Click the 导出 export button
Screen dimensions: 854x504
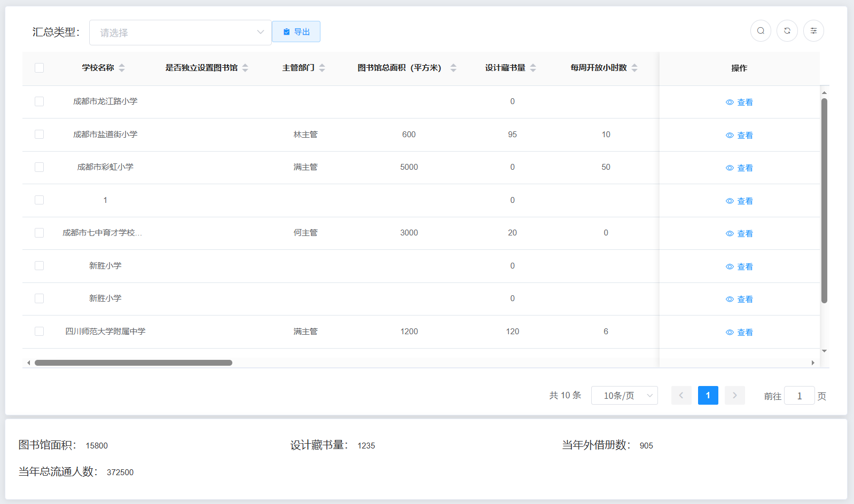pyautogui.click(x=296, y=32)
